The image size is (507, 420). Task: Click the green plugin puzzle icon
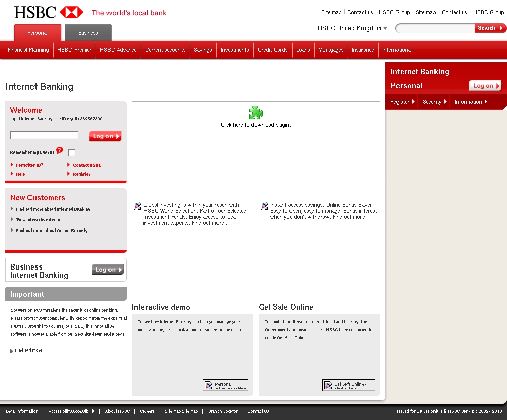tap(256, 113)
